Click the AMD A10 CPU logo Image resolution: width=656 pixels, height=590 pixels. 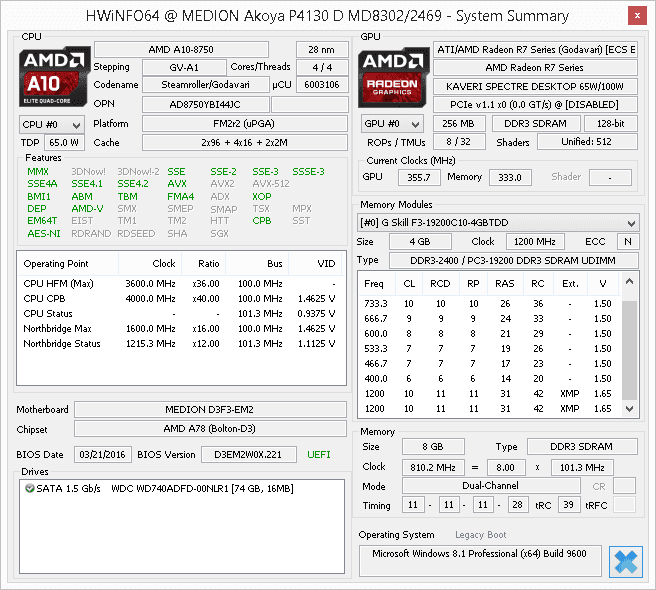click(54, 77)
